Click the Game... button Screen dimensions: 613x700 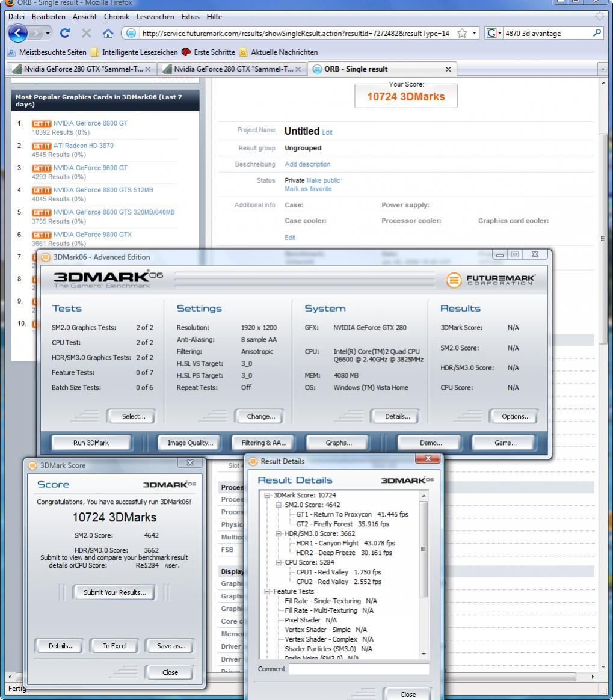[x=504, y=443]
